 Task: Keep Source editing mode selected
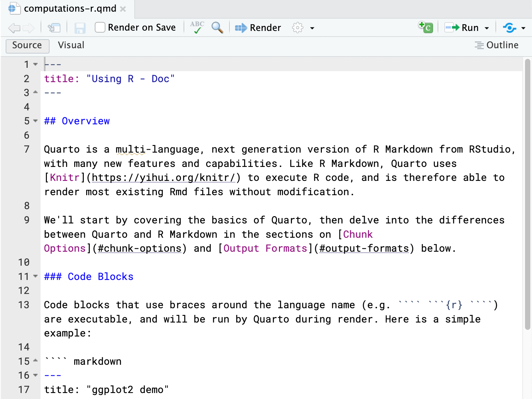click(27, 46)
